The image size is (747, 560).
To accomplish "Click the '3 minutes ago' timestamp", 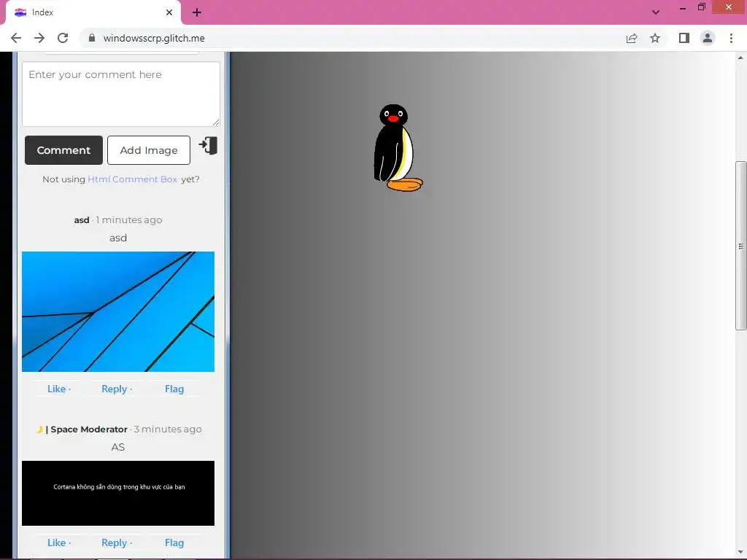I will [x=168, y=429].
